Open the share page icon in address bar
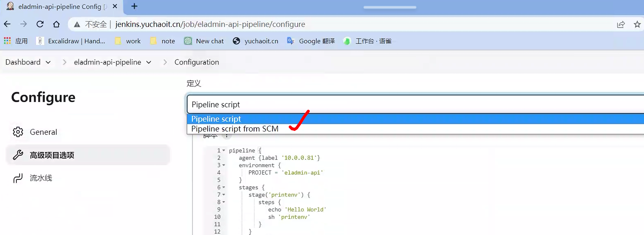The image size is (644, 235). tap(621, 24)
